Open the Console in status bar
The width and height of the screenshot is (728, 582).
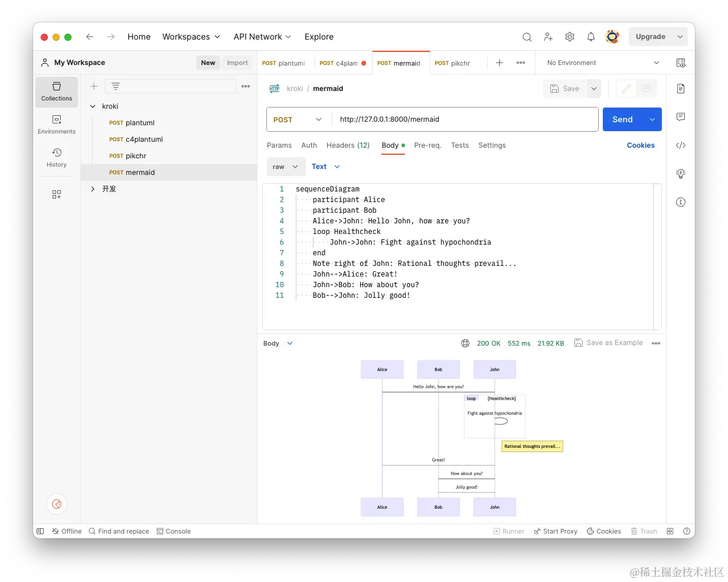[x=174, y=531]
